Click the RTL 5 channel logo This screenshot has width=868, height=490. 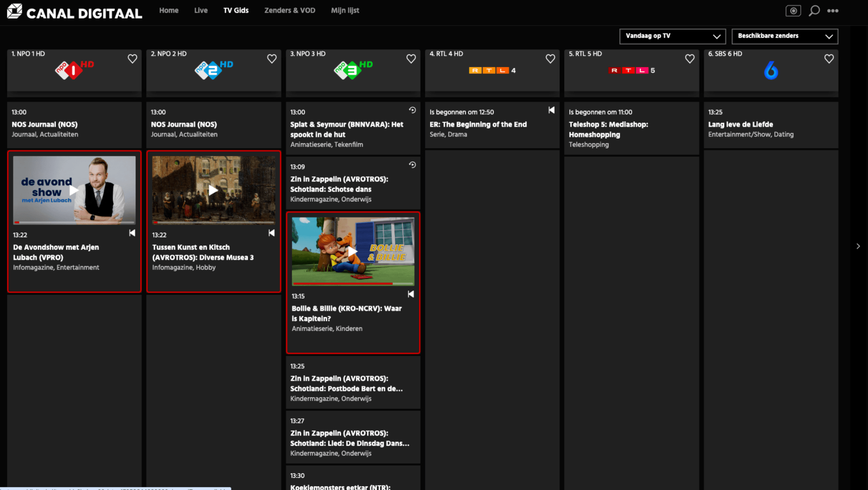coord(631,70)
